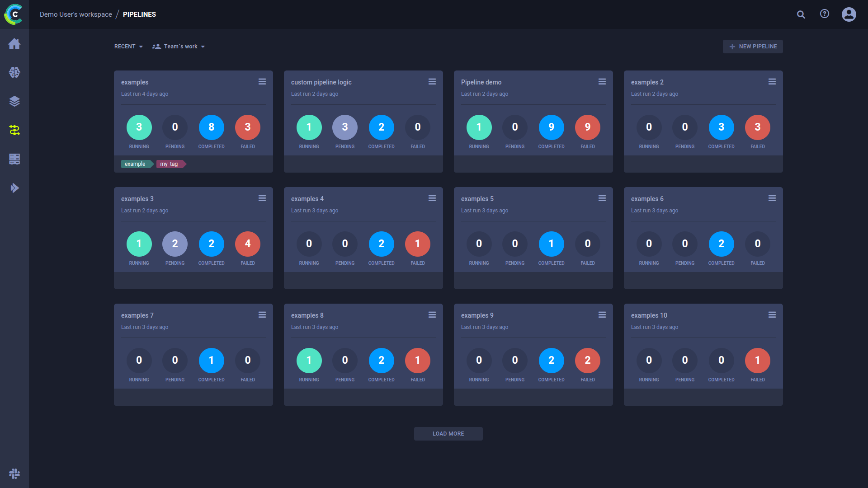Click the Slack icon at sidebar bottom

coord(14,474)
